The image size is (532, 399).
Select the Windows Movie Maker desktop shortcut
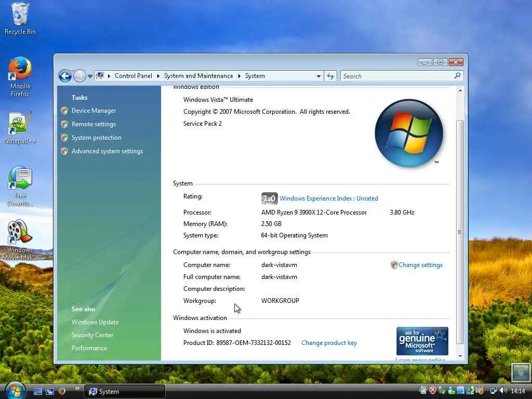click(20, 240)
